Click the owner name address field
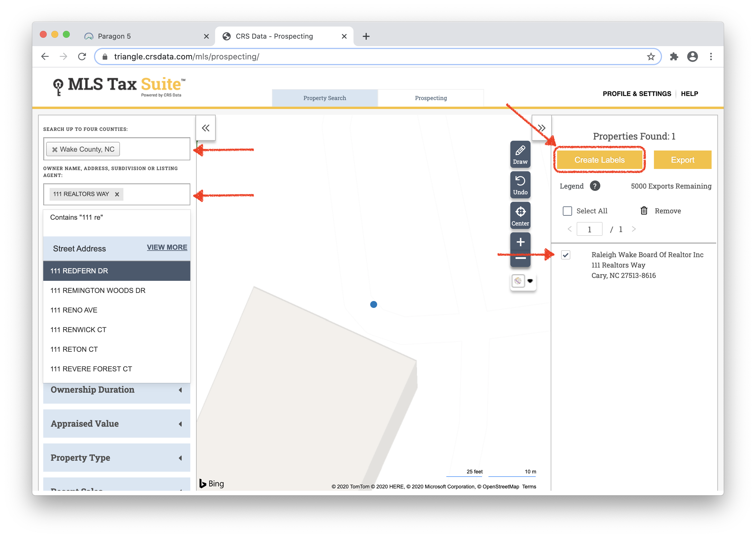756x538 pixels. tap(116, 194)
